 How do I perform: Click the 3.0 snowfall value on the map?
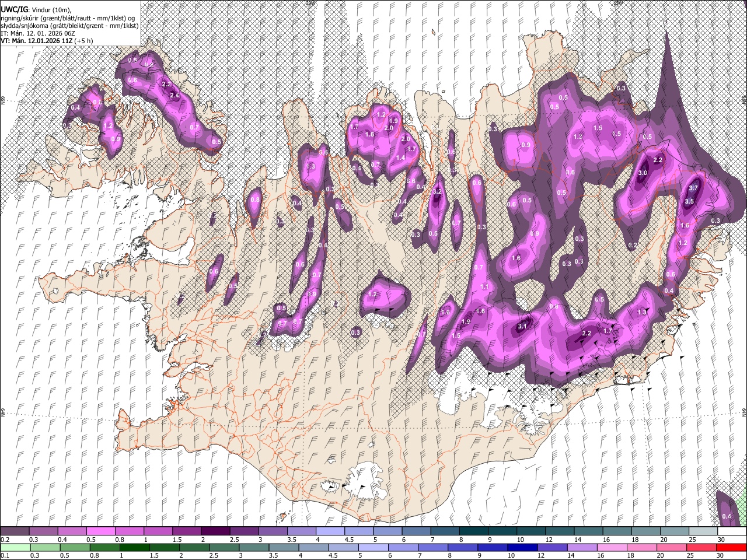(x=643, y=173)
